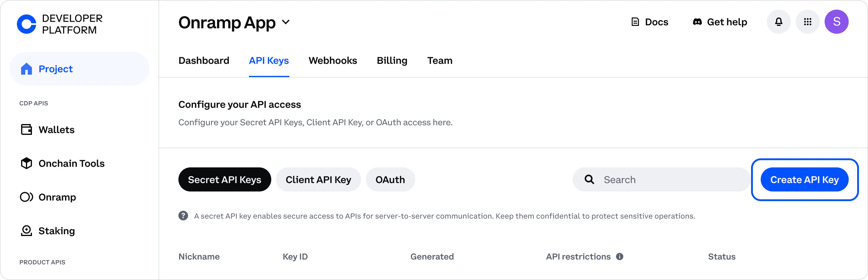Open the Onramp App project switcher
This screenshot has width=868, height=280.
point(234,22)
